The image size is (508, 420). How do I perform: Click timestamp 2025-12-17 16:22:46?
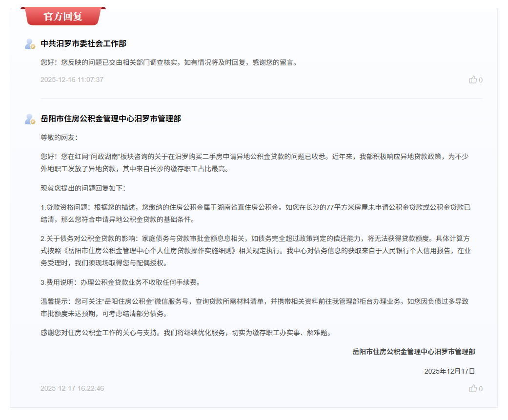click(x=72, y=389)
